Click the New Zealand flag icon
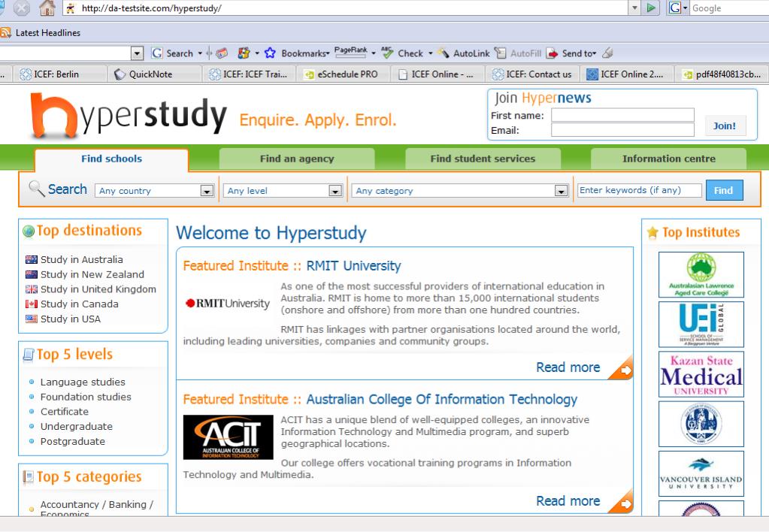The height and width of the screenshot is (532, 769). pos(32,274)
